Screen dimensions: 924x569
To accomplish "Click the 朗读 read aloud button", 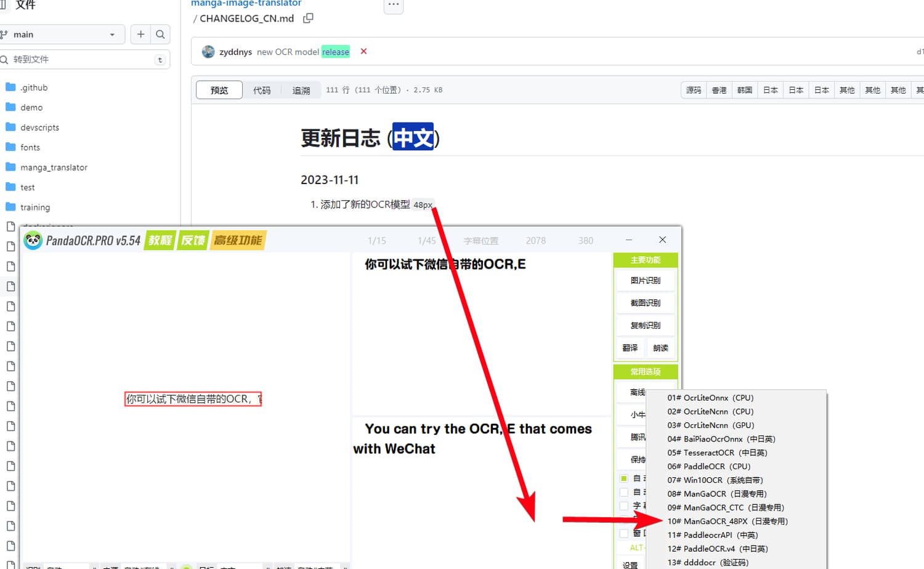I will [x=660, y=348].
